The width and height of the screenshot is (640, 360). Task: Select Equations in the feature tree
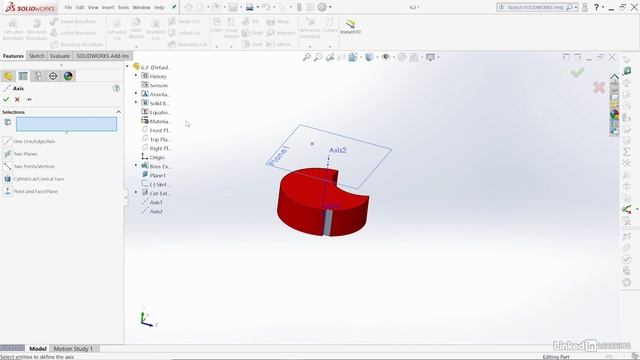pyautogui.click(x=156, y=112)
